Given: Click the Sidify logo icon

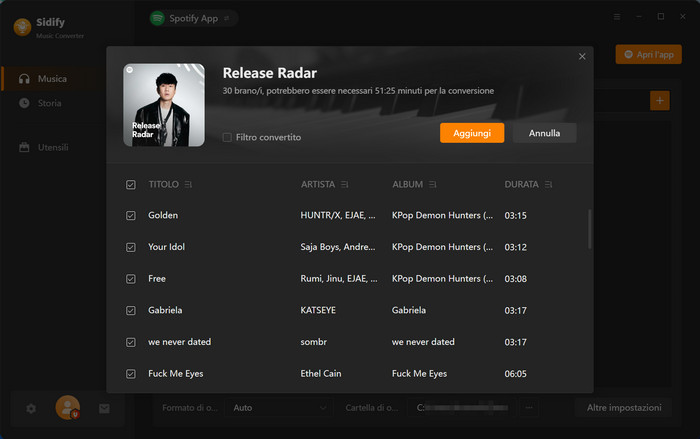Looking at the screenshot, I should pos(22,27).
